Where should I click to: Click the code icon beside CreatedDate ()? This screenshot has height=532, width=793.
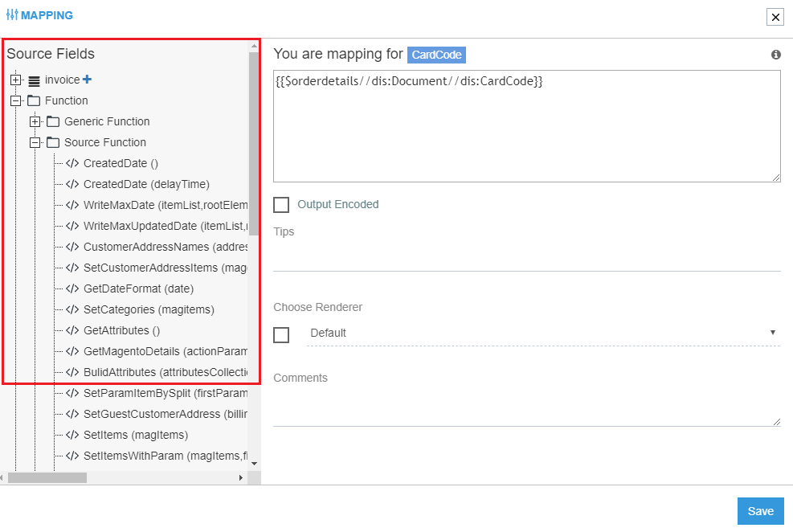pyautogui.click(x=72, y=163)
